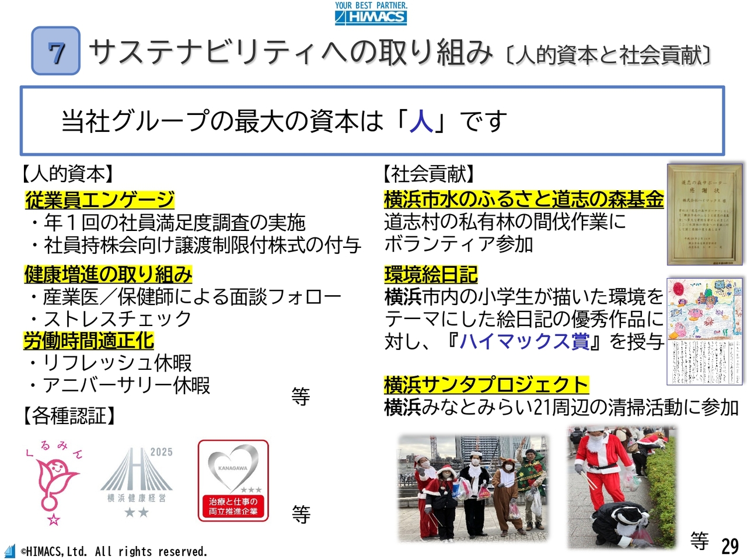Click the 従業員エンゲージ highlighted heading
Screen dimensions: 747x560
point(100,200)
